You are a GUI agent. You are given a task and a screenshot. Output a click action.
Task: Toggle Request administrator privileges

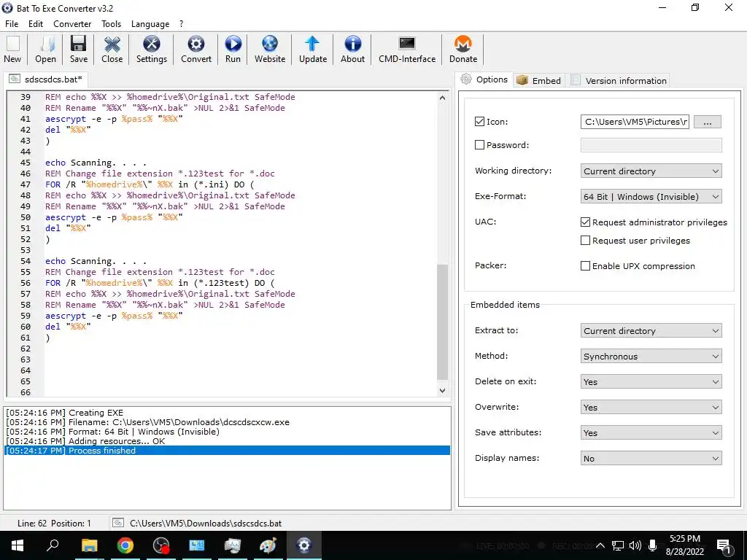586,222
